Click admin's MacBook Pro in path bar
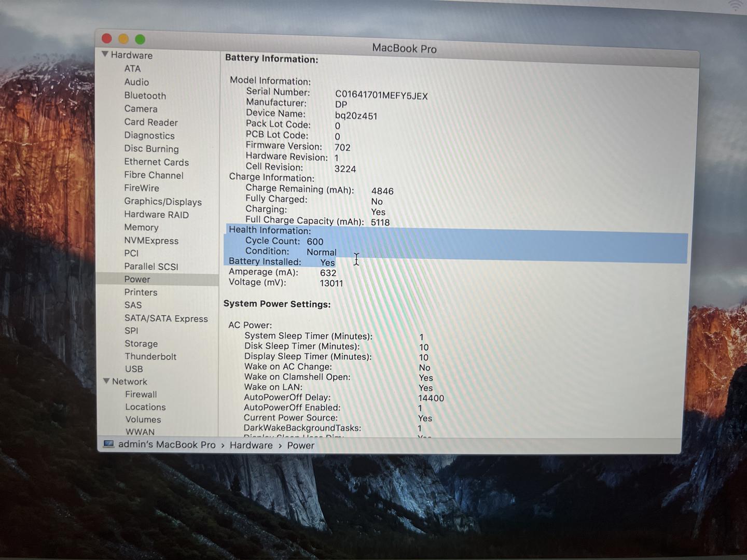747x560 pixels. [167, 445]
